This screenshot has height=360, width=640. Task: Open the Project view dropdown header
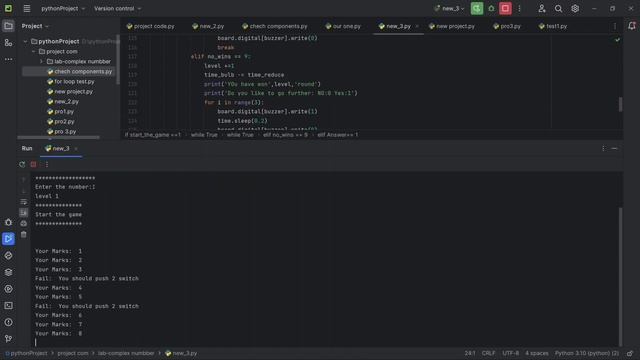pyautogui.click(x=35, y=26)
